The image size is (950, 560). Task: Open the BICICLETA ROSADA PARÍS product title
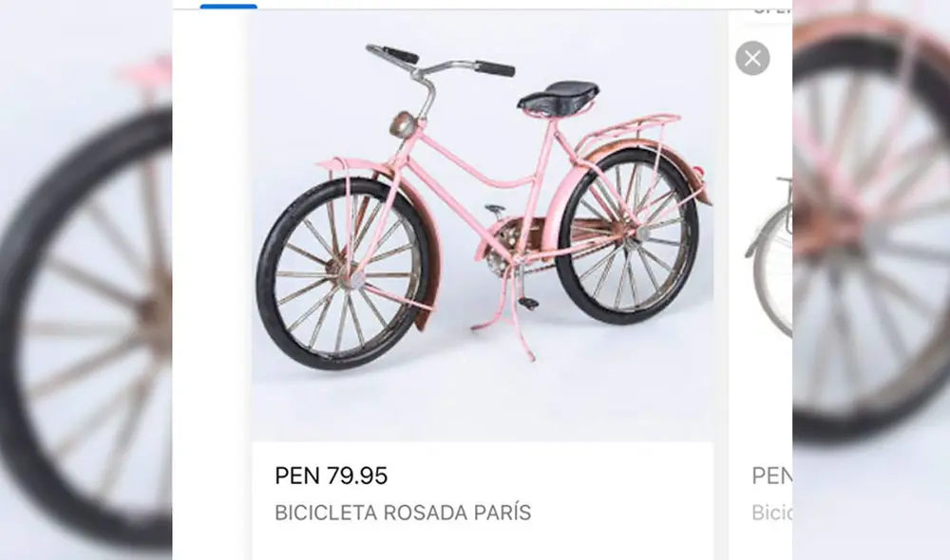[403, 513]
